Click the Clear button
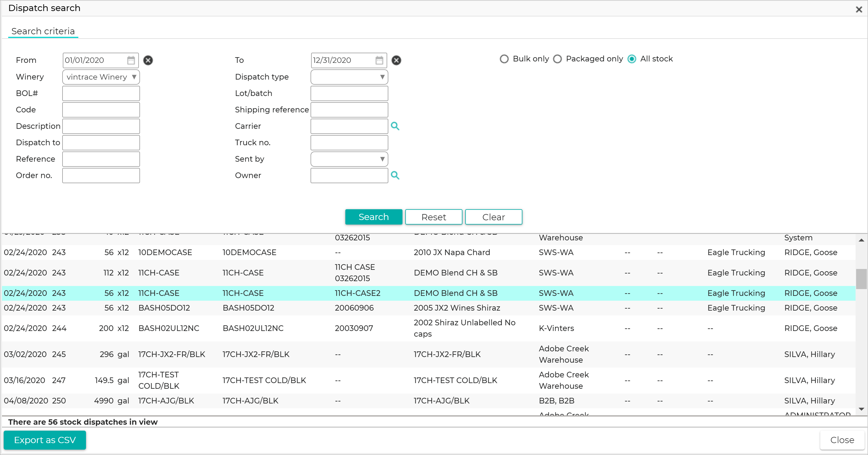 (x=494, y=217)
